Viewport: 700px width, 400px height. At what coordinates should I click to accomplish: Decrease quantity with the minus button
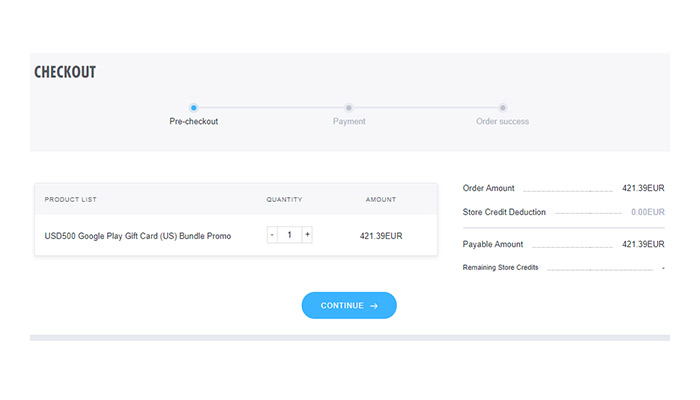click(x=272, y=235)
